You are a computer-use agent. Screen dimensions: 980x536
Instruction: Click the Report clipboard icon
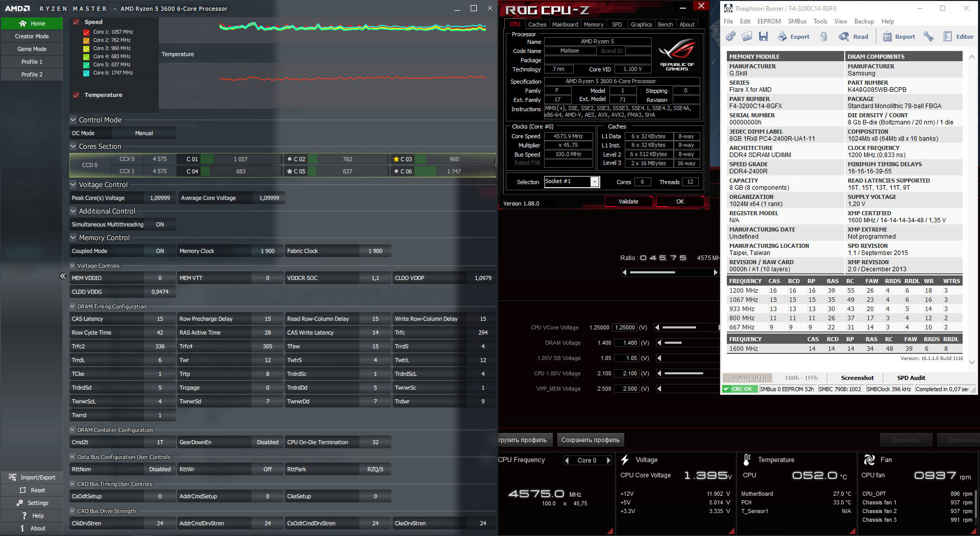click(x=887, y=36)
